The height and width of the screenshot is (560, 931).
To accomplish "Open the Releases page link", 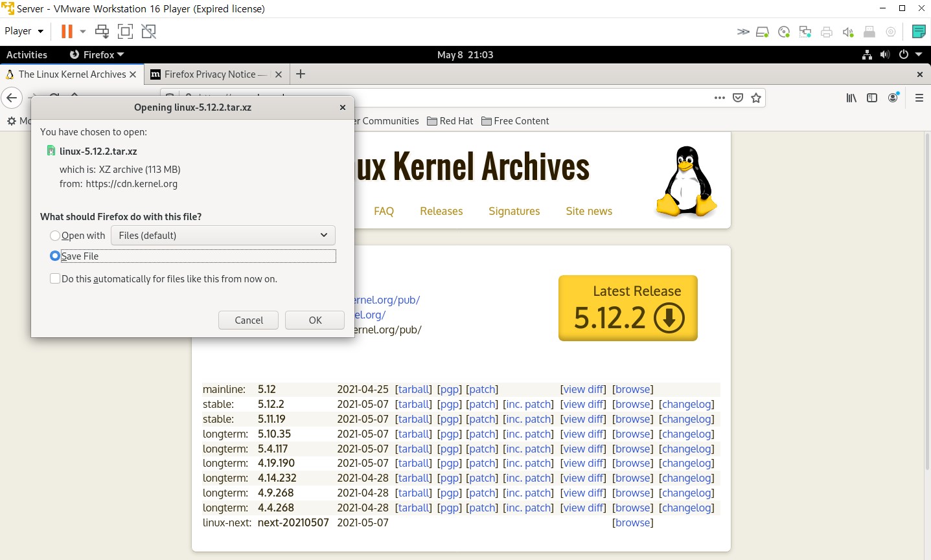I will click(x=441, y=211).
